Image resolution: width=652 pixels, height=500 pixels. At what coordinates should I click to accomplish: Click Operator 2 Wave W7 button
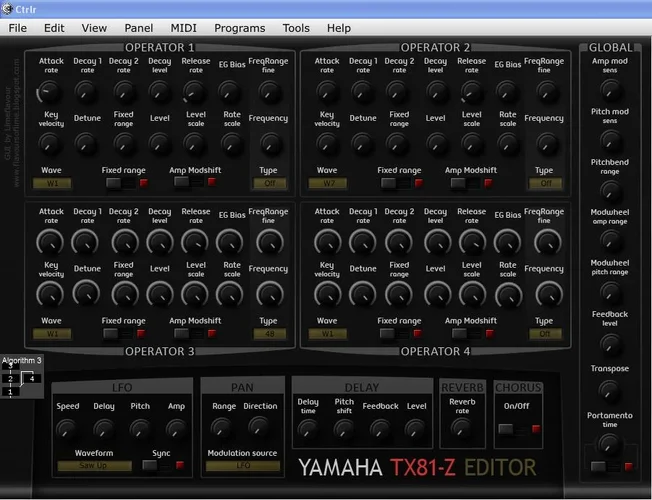(x=329, y=183)
